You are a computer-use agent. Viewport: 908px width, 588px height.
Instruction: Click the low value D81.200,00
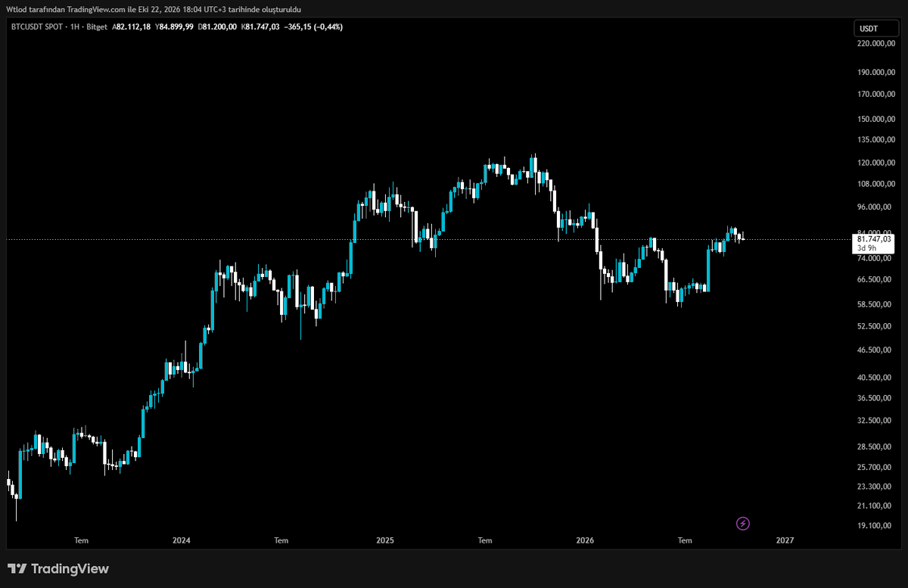[218, 26]
